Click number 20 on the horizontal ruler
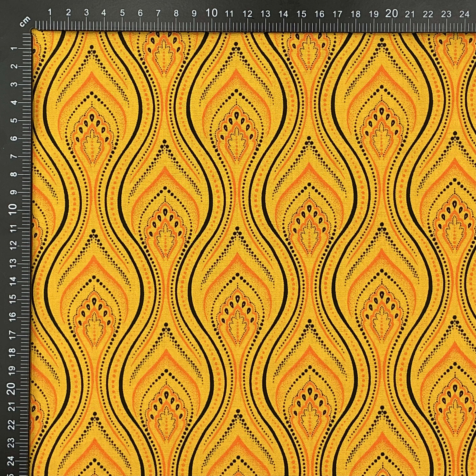The height and width of the screenshot is (476, 476). 391,14
